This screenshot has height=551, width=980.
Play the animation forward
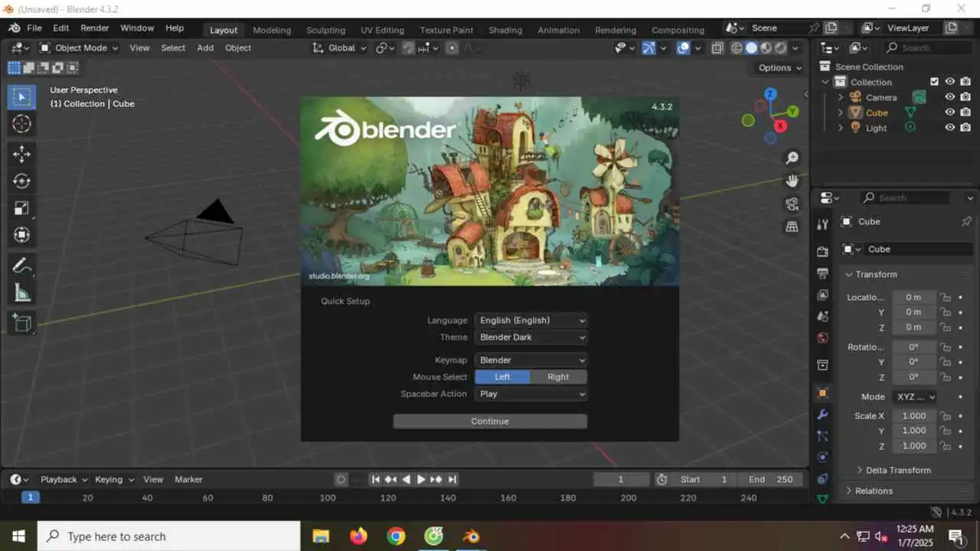(x=421, y=479)
